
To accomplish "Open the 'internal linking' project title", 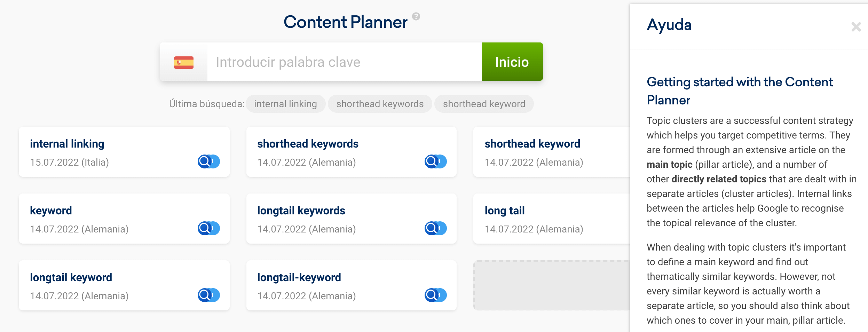I will click(x=67, y=144).
